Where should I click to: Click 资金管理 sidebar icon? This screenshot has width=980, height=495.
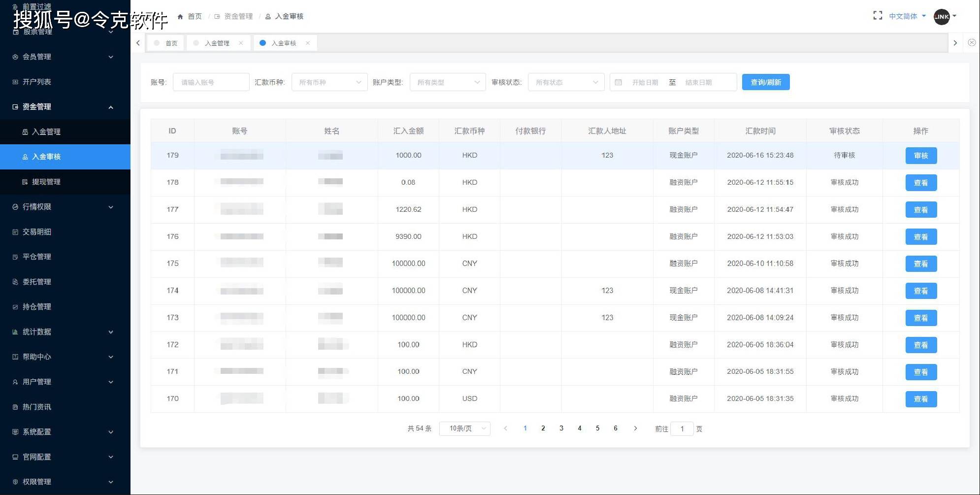tap(15, 107)
